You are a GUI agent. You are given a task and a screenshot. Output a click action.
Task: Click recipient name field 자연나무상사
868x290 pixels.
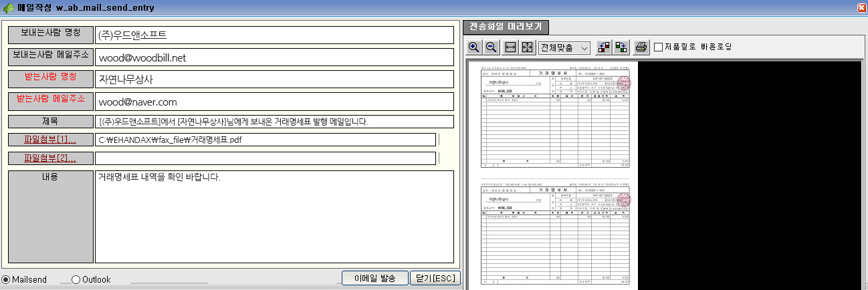[274, 79]
